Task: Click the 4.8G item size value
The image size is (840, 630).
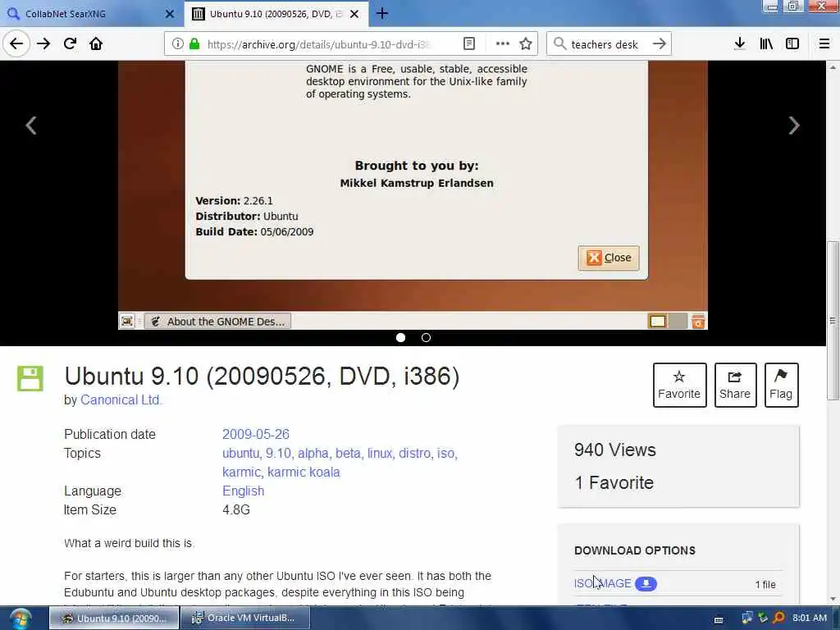Action: 236,509
